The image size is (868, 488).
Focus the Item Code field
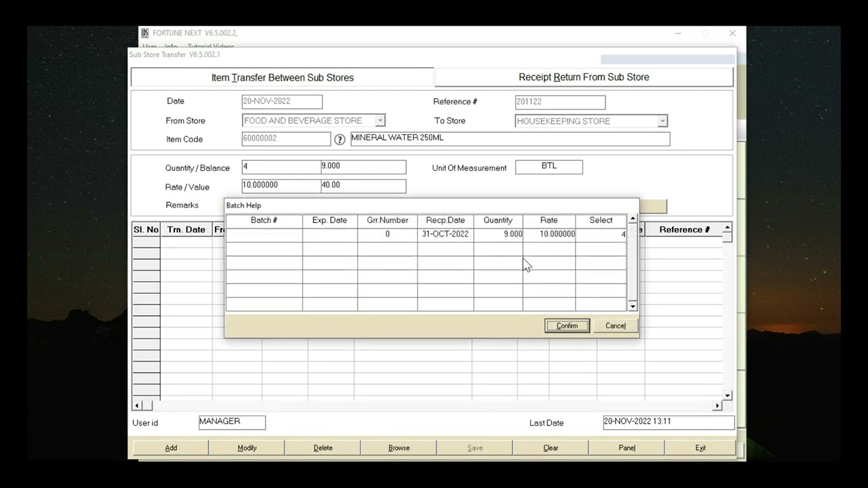click(286, 139)
